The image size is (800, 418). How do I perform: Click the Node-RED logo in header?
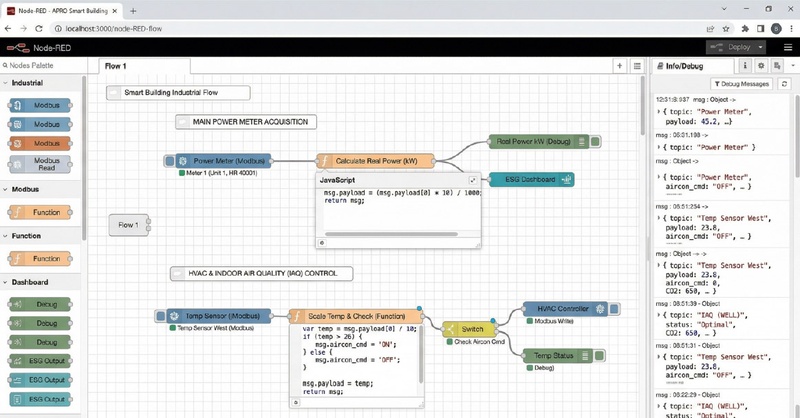point(18,48)
